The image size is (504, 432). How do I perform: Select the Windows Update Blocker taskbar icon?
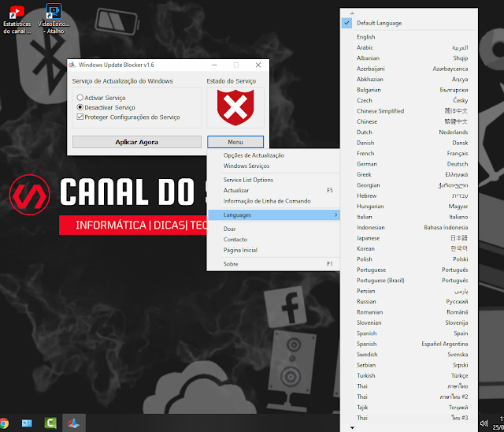[x=74, y=423]
